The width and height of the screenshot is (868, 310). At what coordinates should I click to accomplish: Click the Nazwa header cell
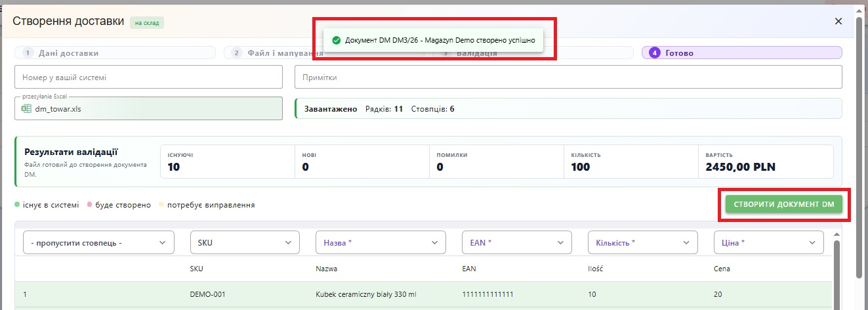[327, 269]
